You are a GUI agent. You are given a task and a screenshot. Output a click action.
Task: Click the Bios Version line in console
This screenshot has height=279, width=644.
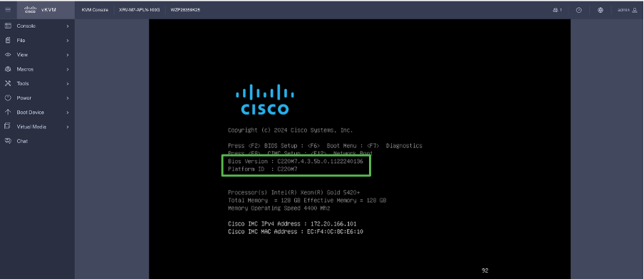pos(296,162)
